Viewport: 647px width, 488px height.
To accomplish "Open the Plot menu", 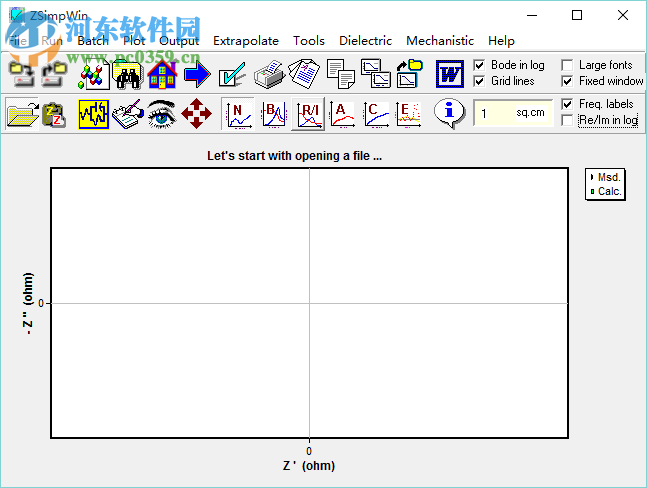I will click(x=134, y=41).
